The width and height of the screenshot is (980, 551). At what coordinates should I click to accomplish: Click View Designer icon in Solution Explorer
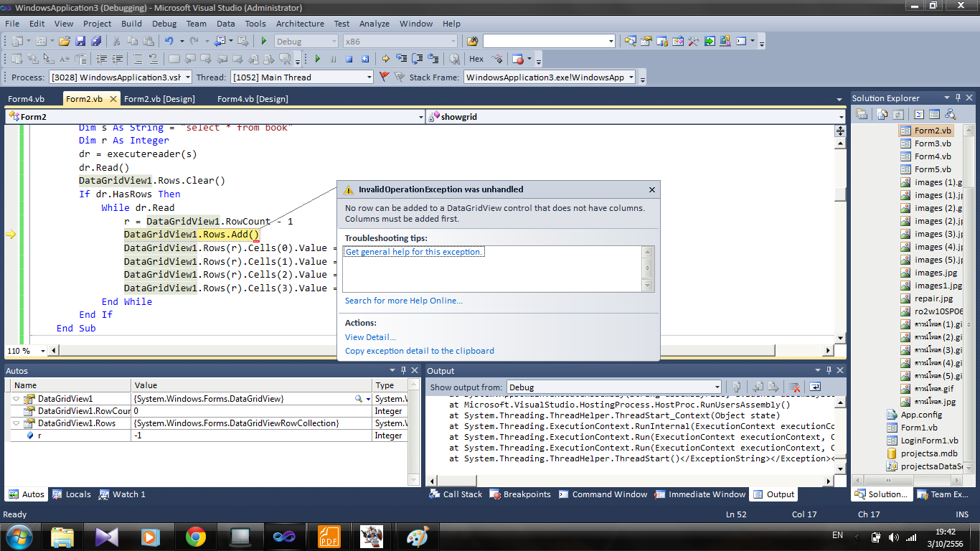pos(934,114)
